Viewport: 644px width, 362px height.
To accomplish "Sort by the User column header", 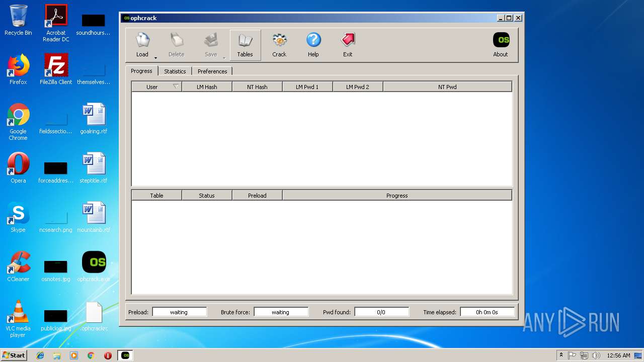I will 156,87.
